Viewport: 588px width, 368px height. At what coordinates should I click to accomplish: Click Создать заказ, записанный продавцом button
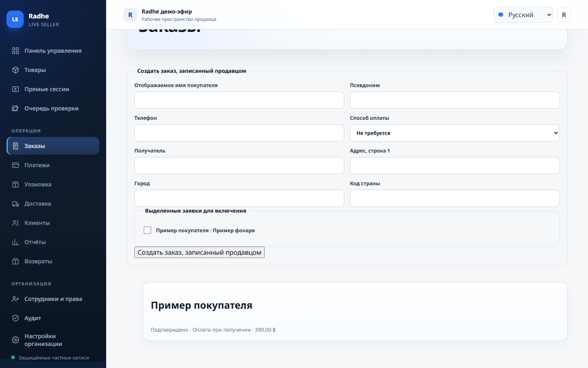[x=199, y=252]
